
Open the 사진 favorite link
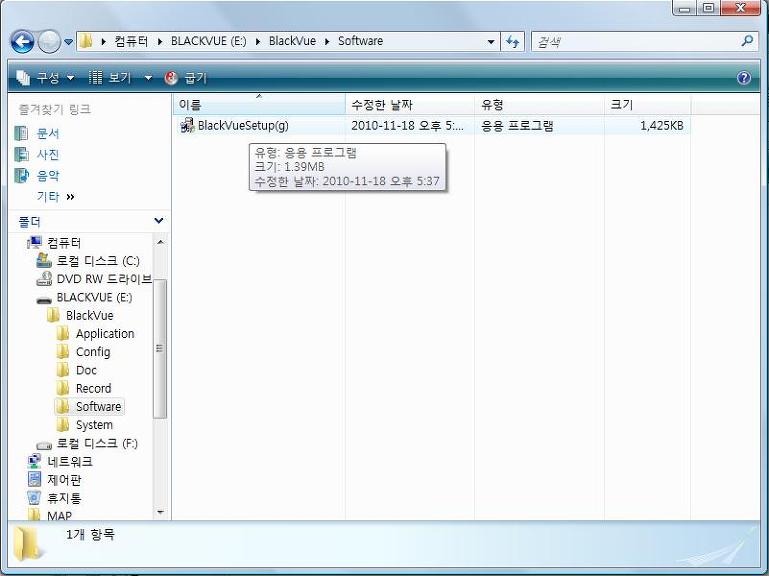(x=48, y=155)
